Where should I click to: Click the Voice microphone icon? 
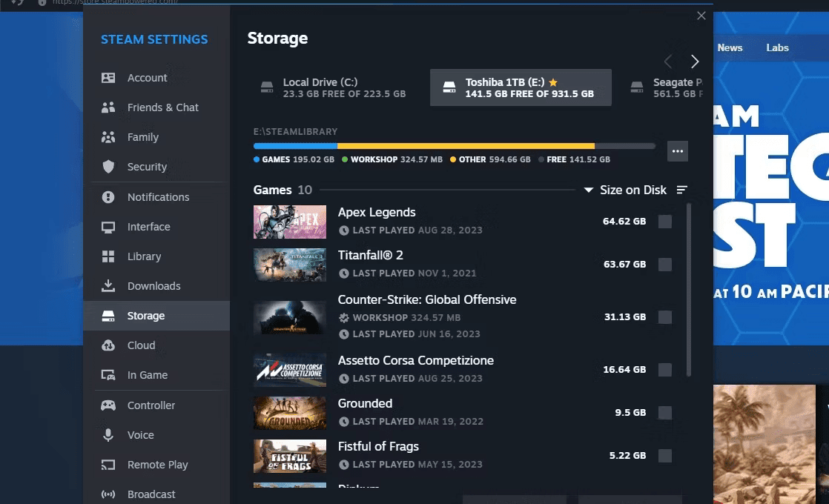point(108,435)
